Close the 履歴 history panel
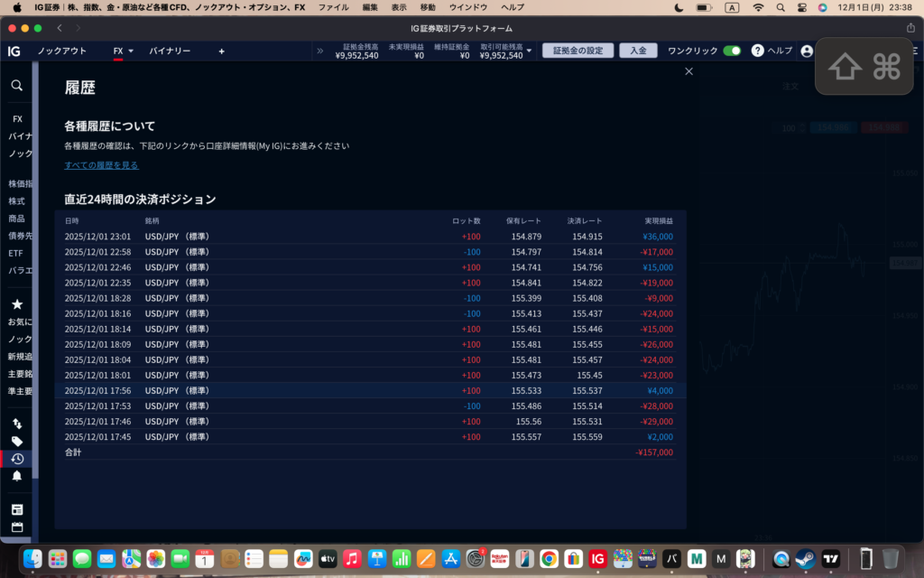The image size is (924, 578). coord(689,70)
